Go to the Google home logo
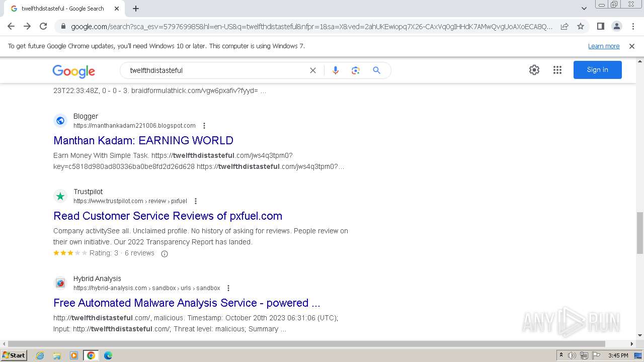The image size is (644, 362). click(73, 71)
